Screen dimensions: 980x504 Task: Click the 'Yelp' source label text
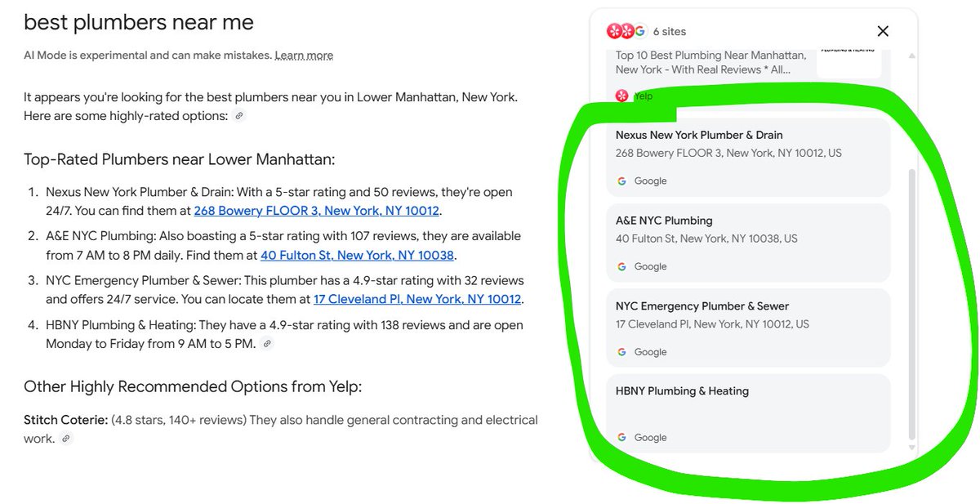click(644, 96)
